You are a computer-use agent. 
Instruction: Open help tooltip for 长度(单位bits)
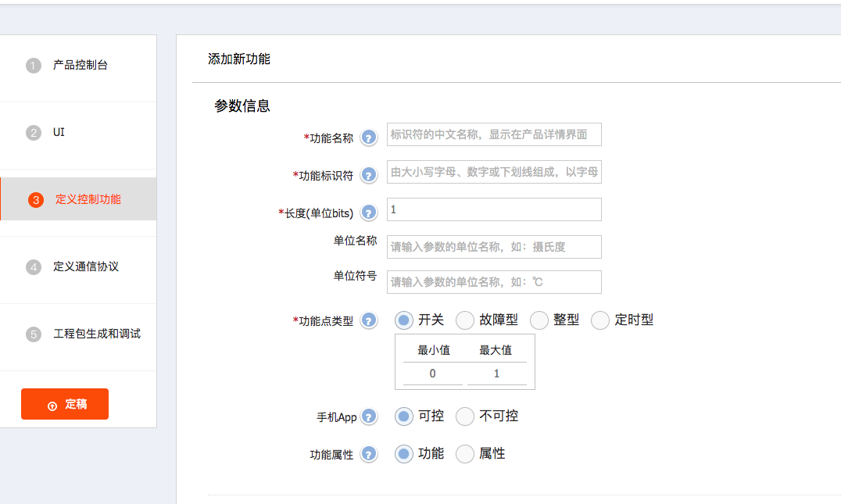pos(368,213)
